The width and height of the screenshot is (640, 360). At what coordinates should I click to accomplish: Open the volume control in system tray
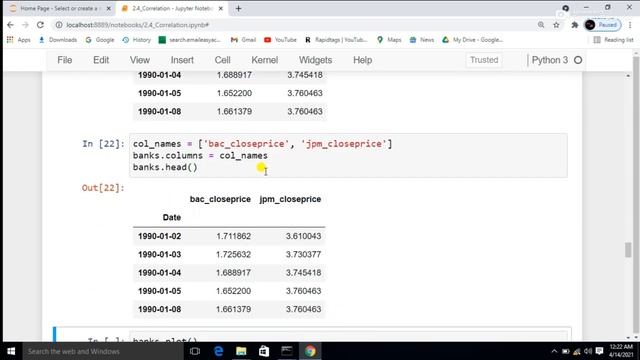[588, 351]
